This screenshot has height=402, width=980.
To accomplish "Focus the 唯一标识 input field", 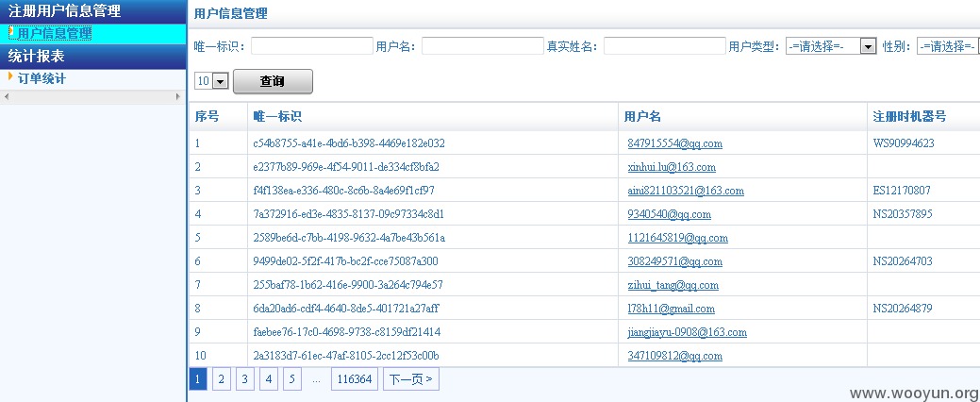I will click(312, 45).
